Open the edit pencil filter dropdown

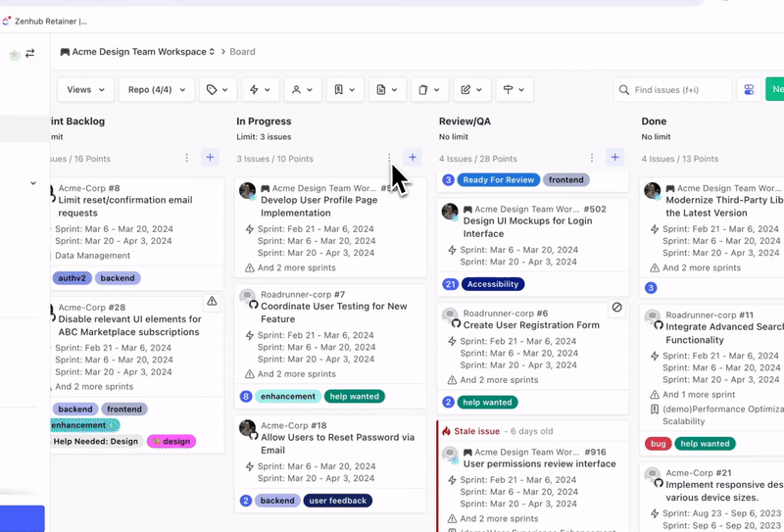pyautogui.click(x=471, y=89)
